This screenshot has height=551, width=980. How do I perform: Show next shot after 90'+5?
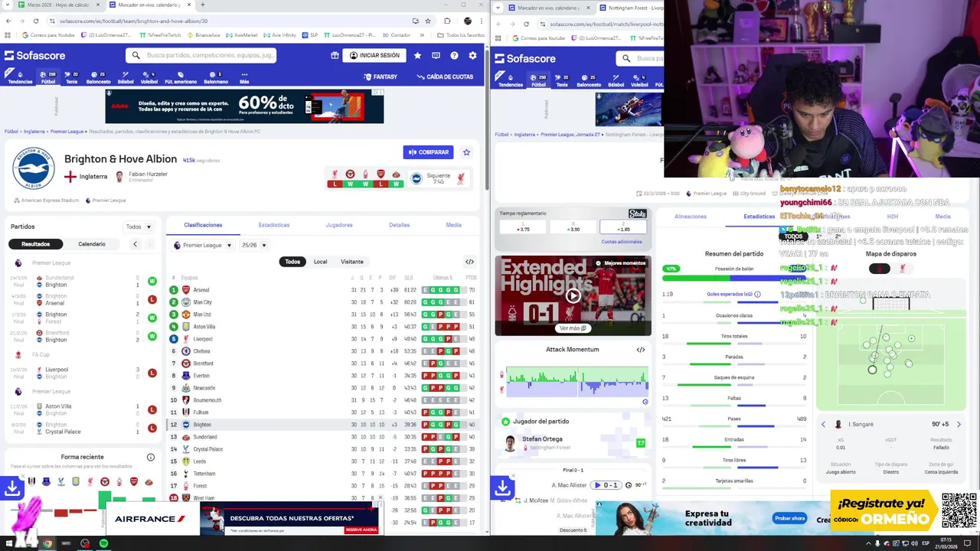[959, 424]
